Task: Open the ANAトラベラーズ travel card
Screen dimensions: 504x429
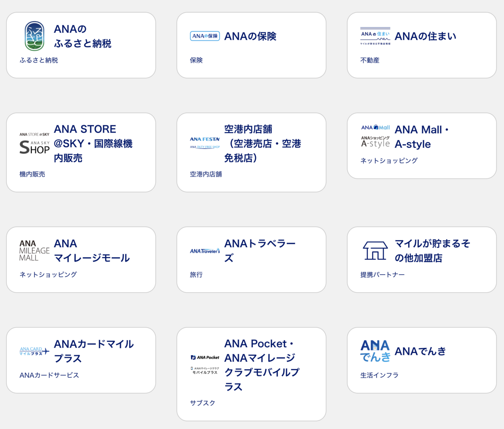Action: pyautogui.click(x=251, y=259)
